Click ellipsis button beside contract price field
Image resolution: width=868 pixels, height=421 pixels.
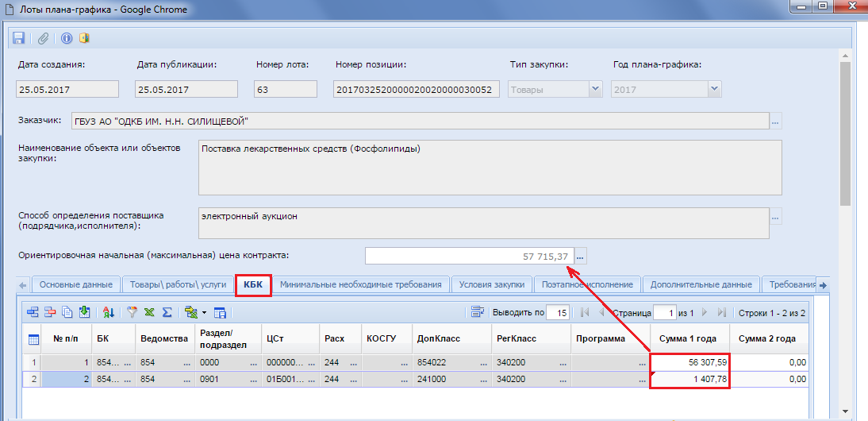580,256
